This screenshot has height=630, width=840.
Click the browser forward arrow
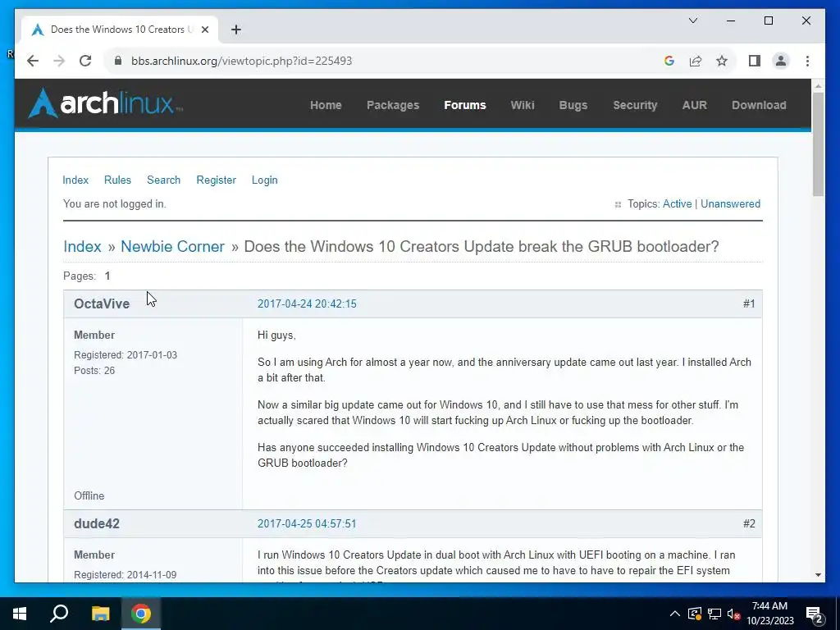(x=59, y=61)
